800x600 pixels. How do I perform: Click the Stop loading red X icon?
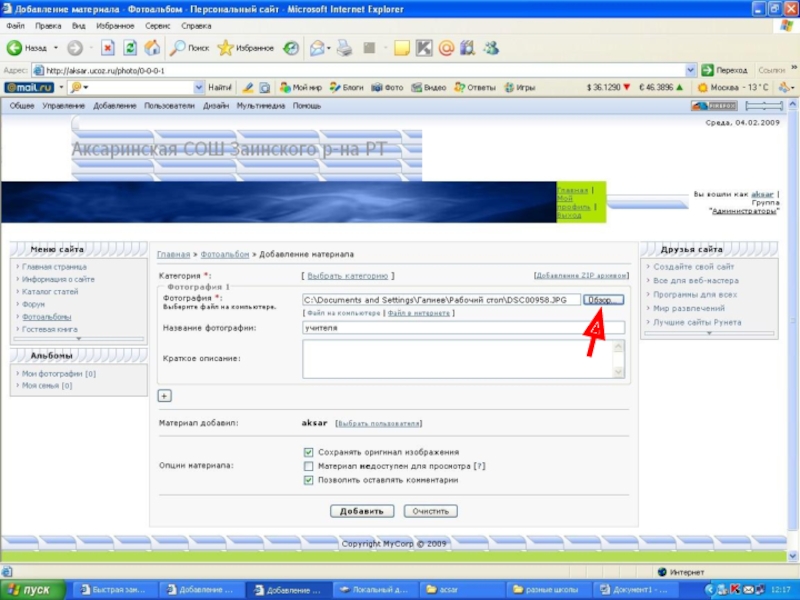108,48
